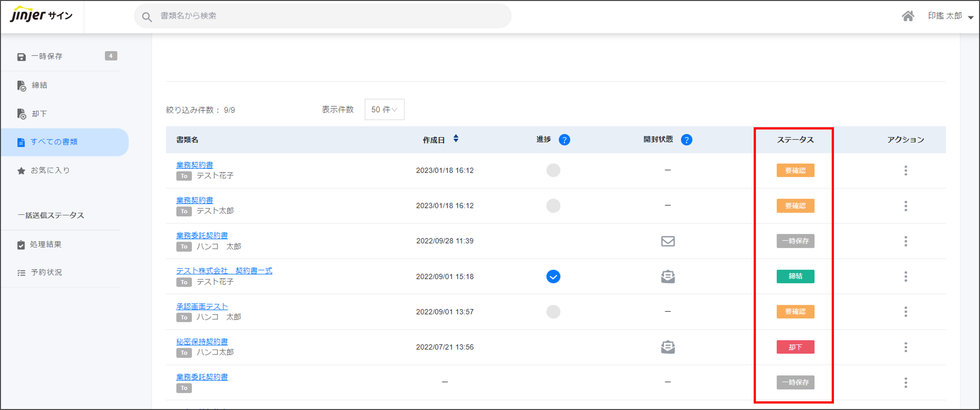Open the 表示件数 50 件 dropdown

click(384, 110)
